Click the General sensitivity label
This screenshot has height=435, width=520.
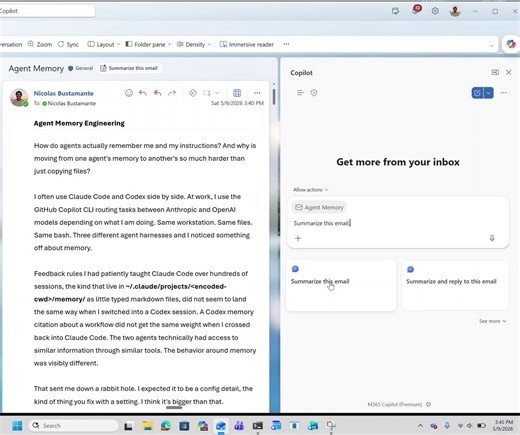pos(81,68)
